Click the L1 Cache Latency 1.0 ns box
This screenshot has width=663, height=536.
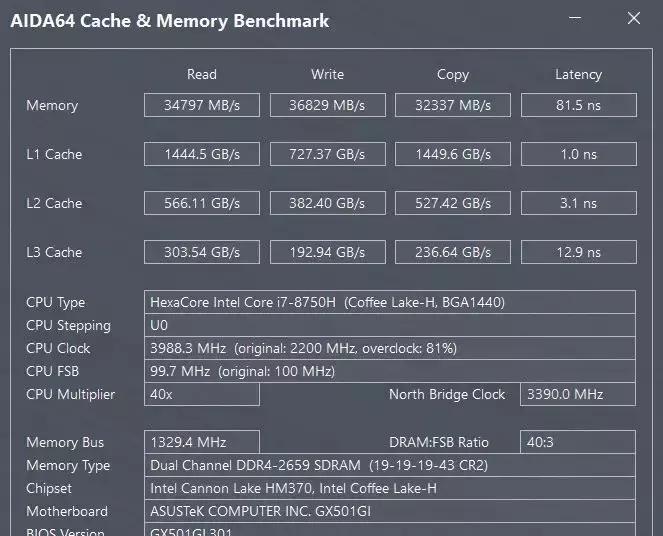point(578,154)
